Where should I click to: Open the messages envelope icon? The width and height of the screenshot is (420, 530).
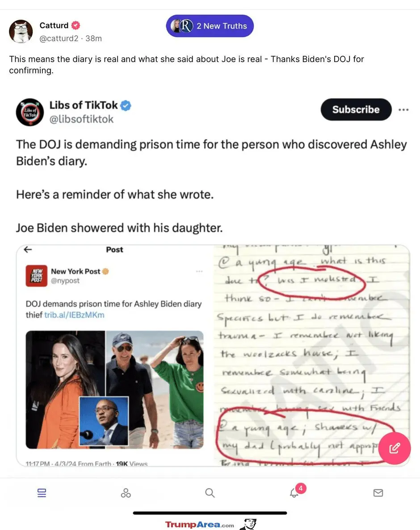pyautogui.click(x=378, y=493)
